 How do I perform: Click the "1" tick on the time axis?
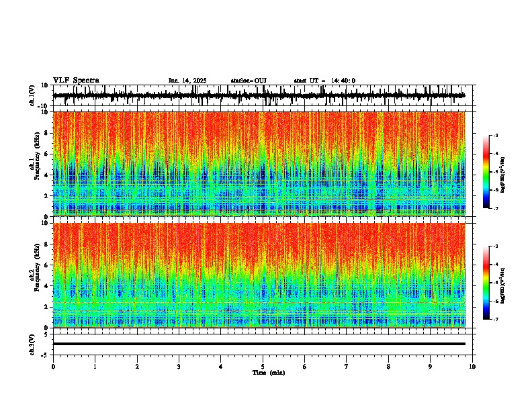95,367
